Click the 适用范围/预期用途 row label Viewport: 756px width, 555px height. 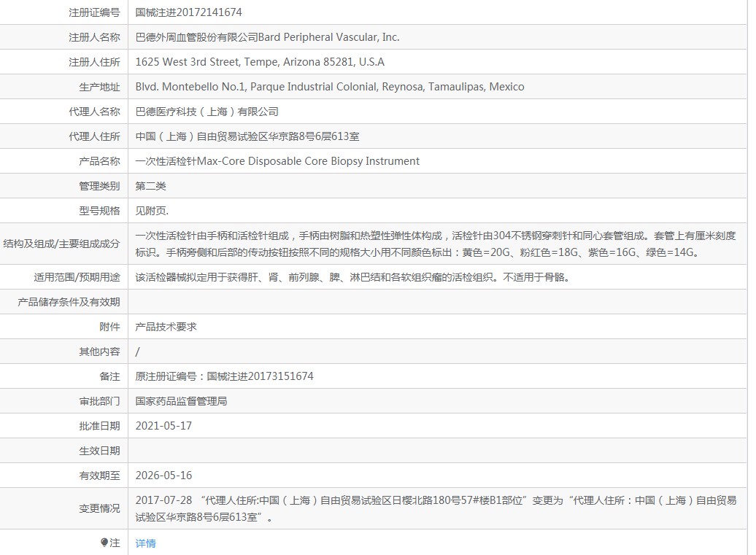[77, 277]
